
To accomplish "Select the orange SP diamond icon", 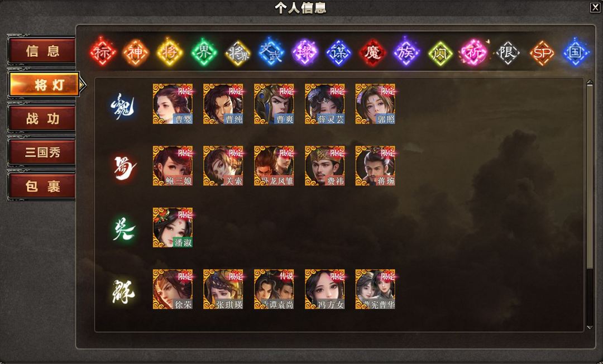I will pyautogui.click(x=542, y=52).
